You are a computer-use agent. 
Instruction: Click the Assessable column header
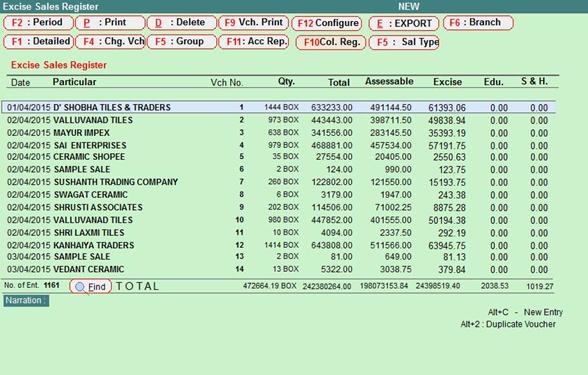[389, 81]
